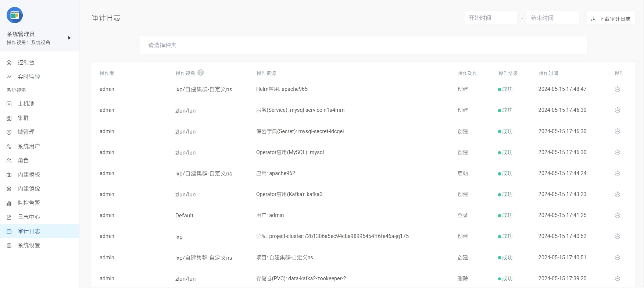The image size is (644, 288).
Task: Go to 控制台 in the sidebar
Action: [26, 63]
